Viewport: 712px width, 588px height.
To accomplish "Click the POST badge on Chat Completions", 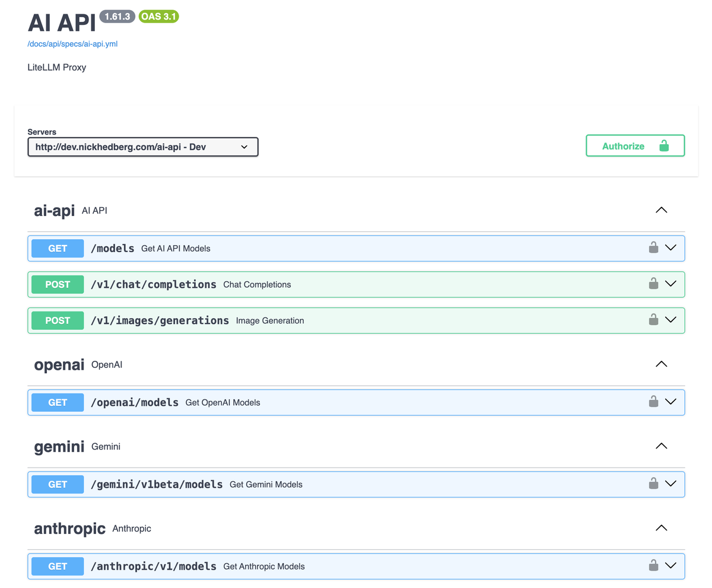I will [x=57, y=284].
